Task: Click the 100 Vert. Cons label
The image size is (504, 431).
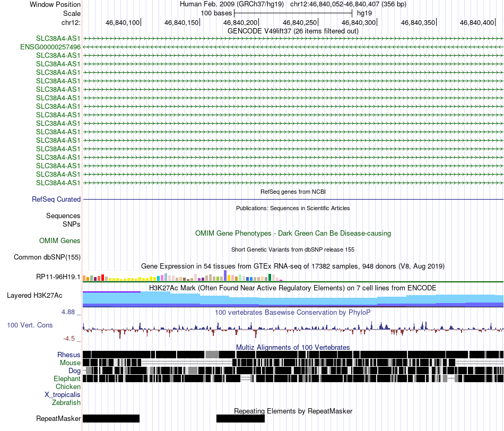Action: [30, 325]
